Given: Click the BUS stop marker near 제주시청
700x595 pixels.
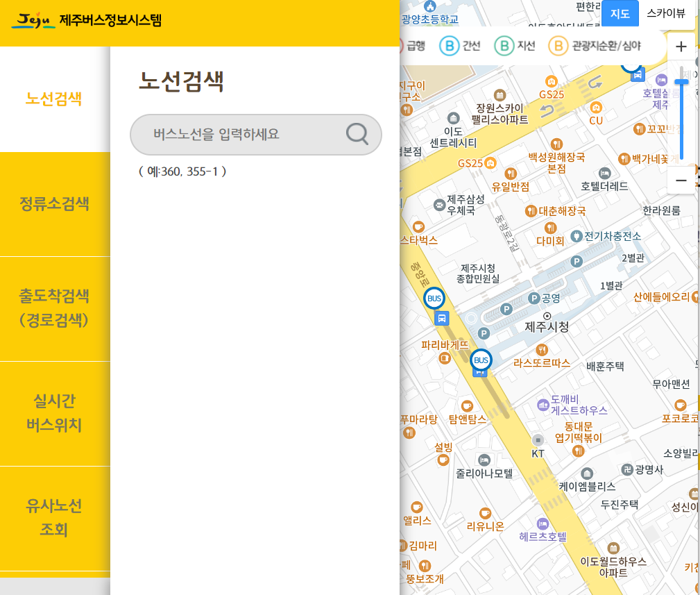Looking at the screenshot, I should [x=435, y=299].
